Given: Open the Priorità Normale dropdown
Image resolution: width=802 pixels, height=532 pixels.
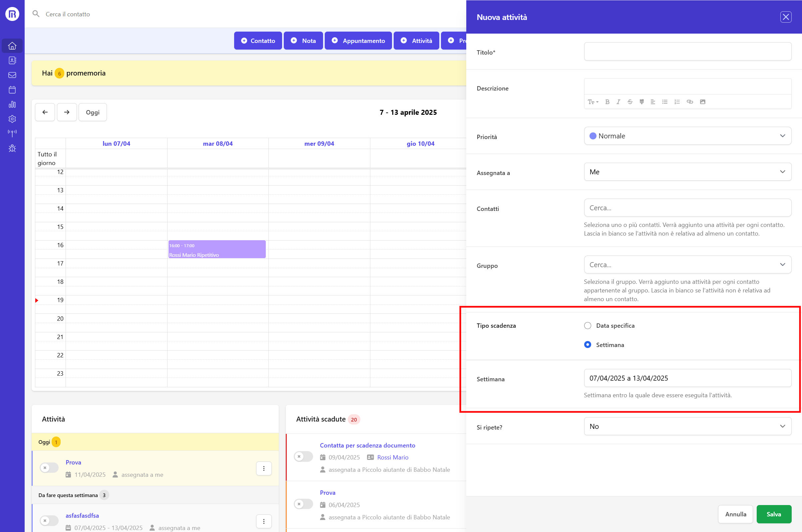Looking at the screenshot, I should [x=687, y=136].
